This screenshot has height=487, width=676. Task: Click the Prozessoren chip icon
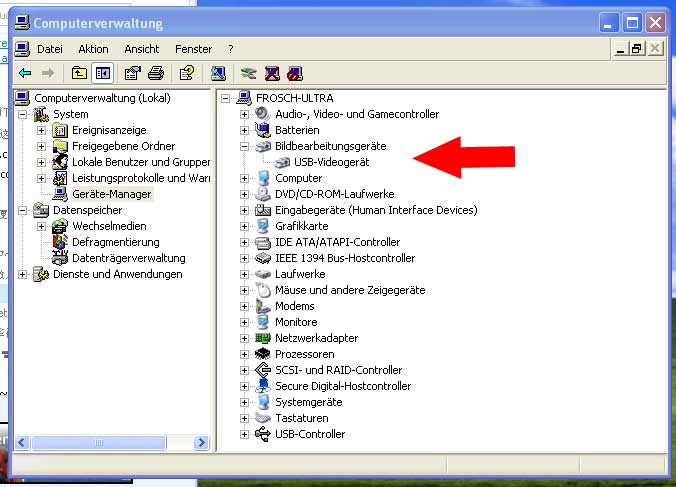click(x=263, y=354)
